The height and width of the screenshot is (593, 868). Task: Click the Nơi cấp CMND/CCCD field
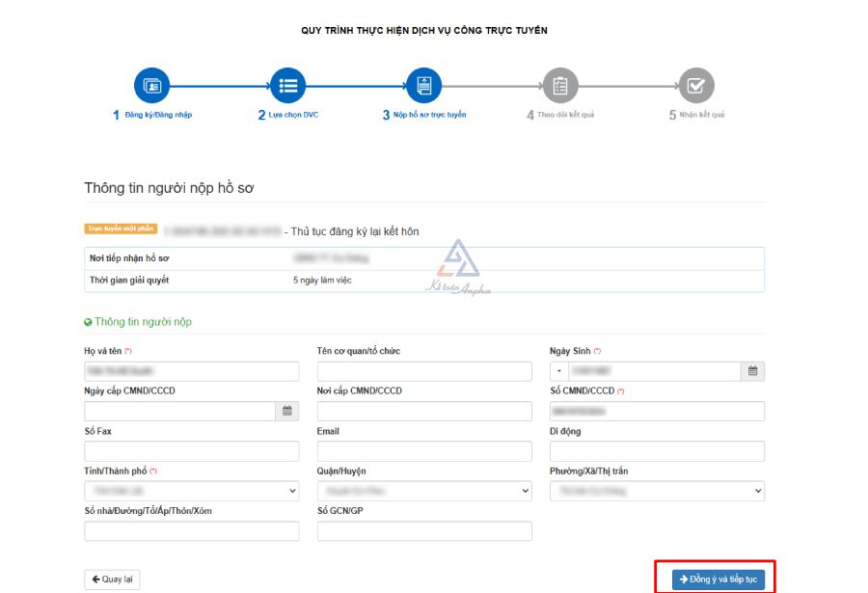tap(423, 412)
